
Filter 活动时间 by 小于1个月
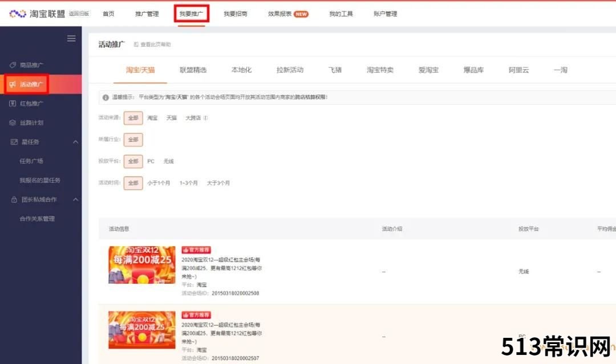coord(159,183)
